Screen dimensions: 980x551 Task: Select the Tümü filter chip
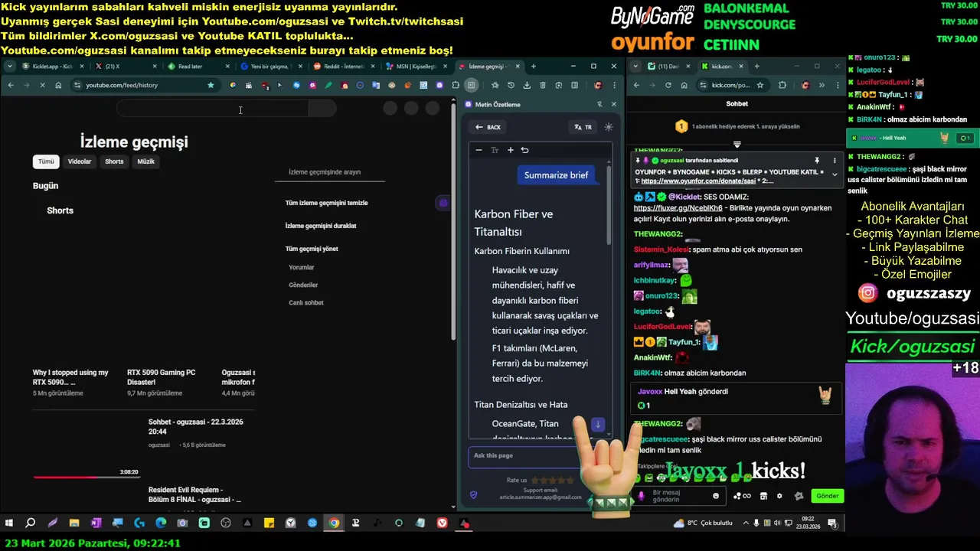pyautogui.click(x=46, y=161)
